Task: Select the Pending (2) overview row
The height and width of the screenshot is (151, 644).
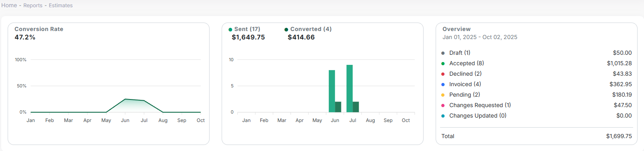Action: tap(536, 95)
